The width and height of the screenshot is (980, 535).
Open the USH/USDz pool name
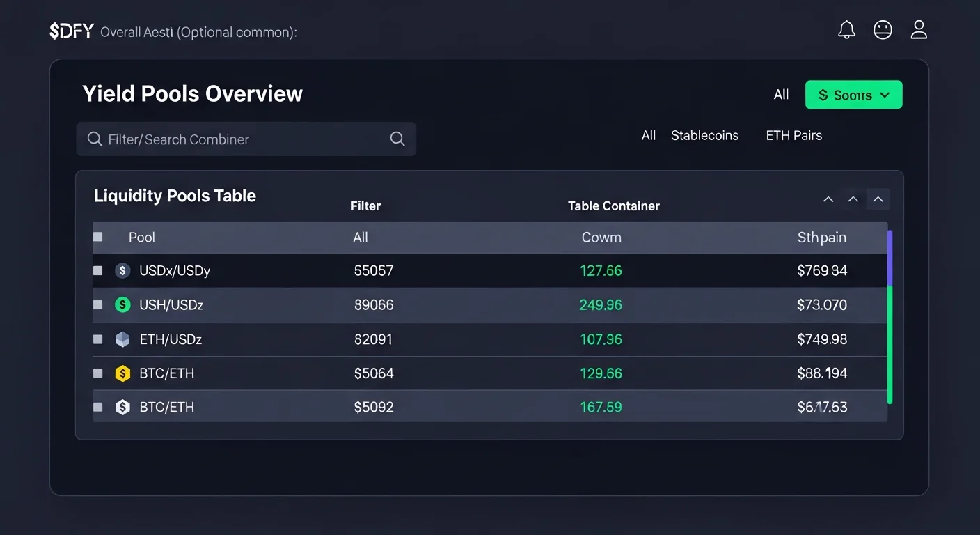point(171,305)
